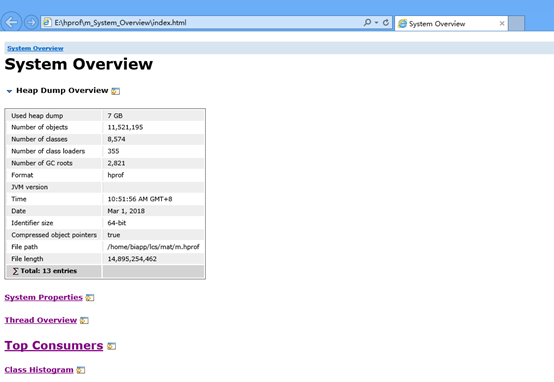Click the icon next to System Properties

(90, 298)
